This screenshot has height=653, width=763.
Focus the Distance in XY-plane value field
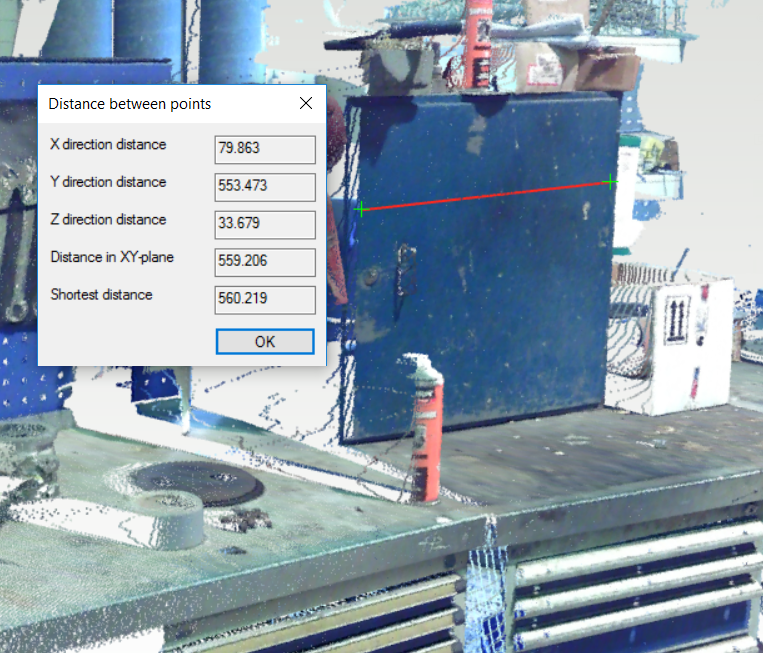click(265, 262)
